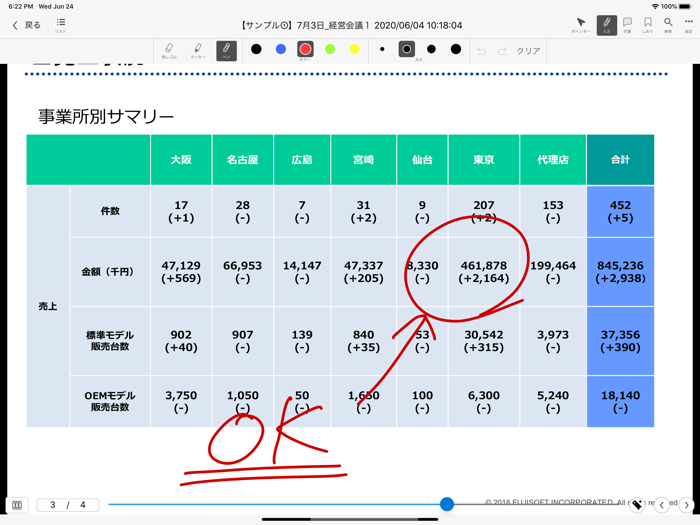Pick the yellow color swatch
The height and width of the screenshot is (525, 700).
[354, 49]
